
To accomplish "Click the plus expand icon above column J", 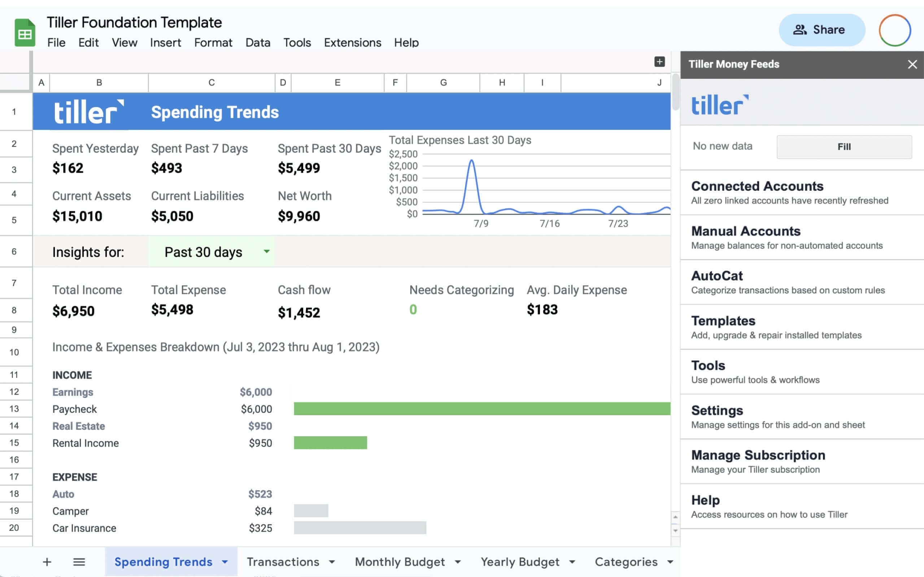I will [659, 62].
